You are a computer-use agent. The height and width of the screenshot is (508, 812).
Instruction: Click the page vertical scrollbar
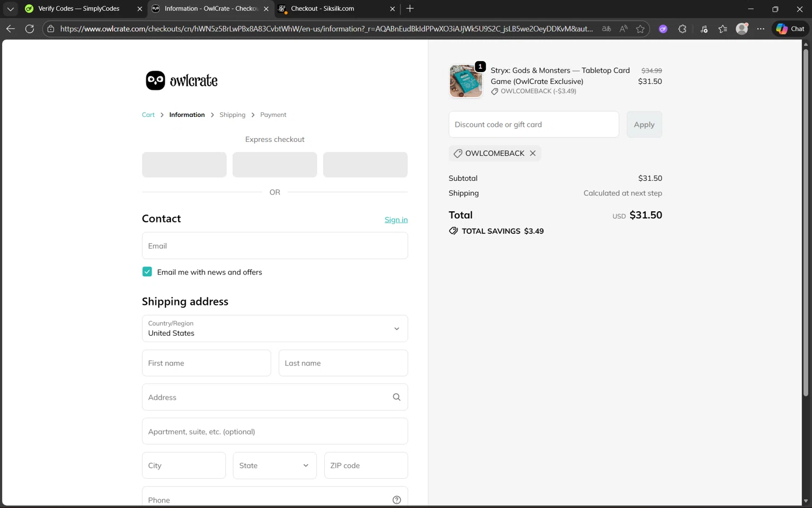tap(806, 222)
